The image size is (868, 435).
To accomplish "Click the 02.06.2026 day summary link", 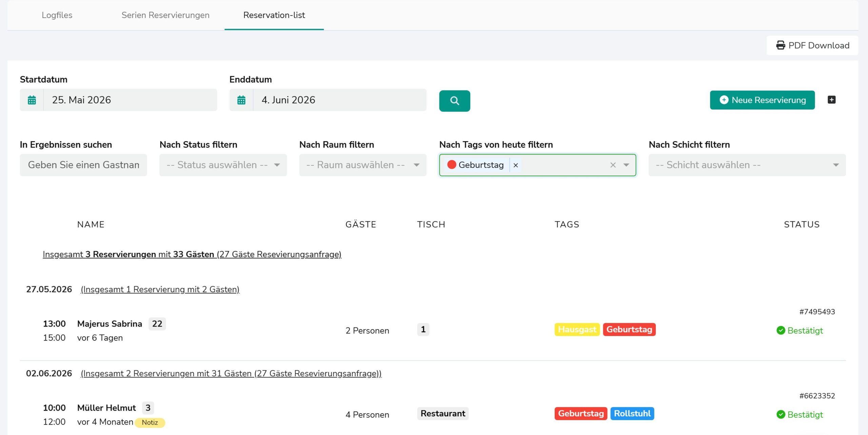I will (x=231, y=374).
